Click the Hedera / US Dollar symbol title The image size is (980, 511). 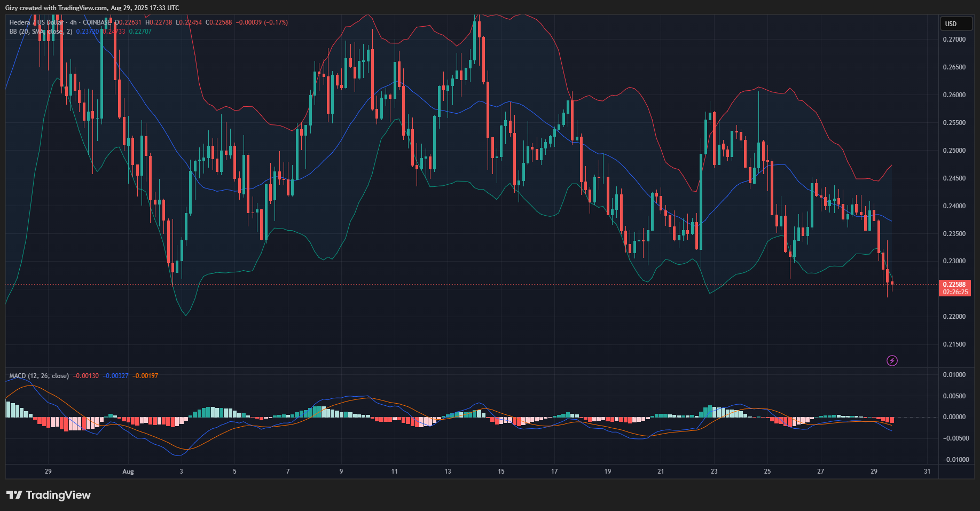[36, 22]
